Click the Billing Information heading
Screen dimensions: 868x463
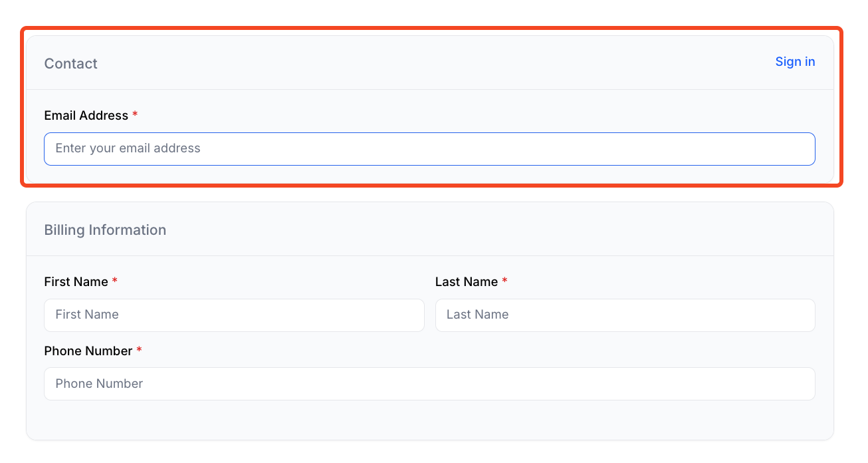[105, 230]
